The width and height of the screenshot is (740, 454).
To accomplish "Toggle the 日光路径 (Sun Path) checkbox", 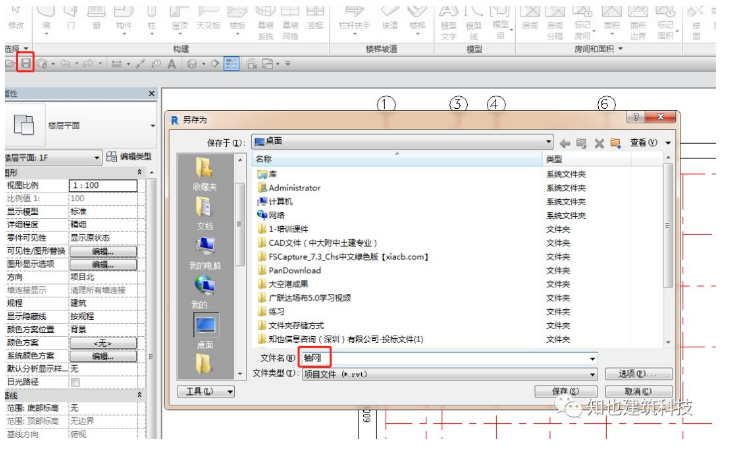I will pos(76,382).
